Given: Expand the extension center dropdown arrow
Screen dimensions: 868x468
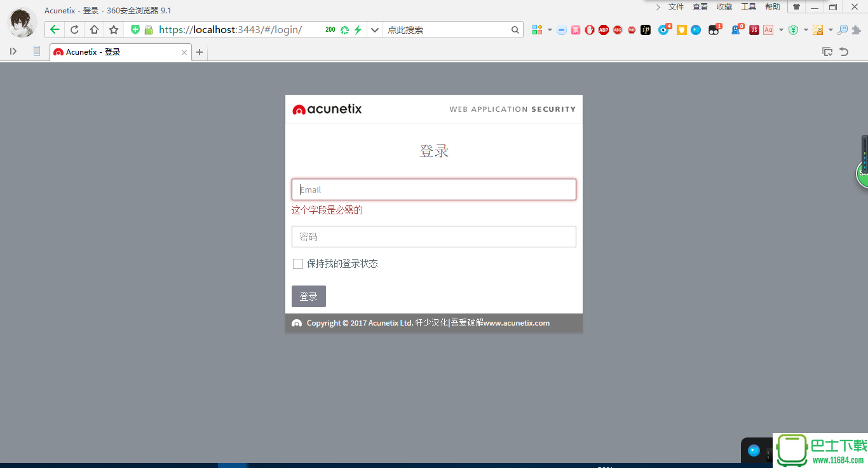Looking at the screenshot, I should click(550, 30).
